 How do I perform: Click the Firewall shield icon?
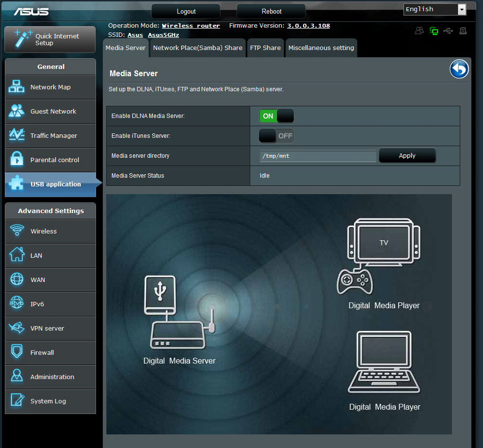pos(16,351)
